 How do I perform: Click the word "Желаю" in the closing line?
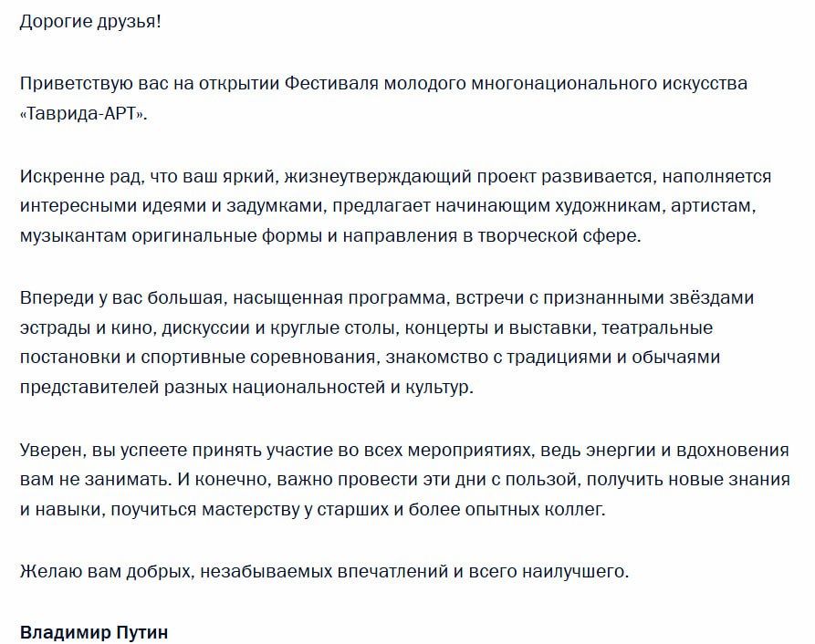(x=47, y=572)
